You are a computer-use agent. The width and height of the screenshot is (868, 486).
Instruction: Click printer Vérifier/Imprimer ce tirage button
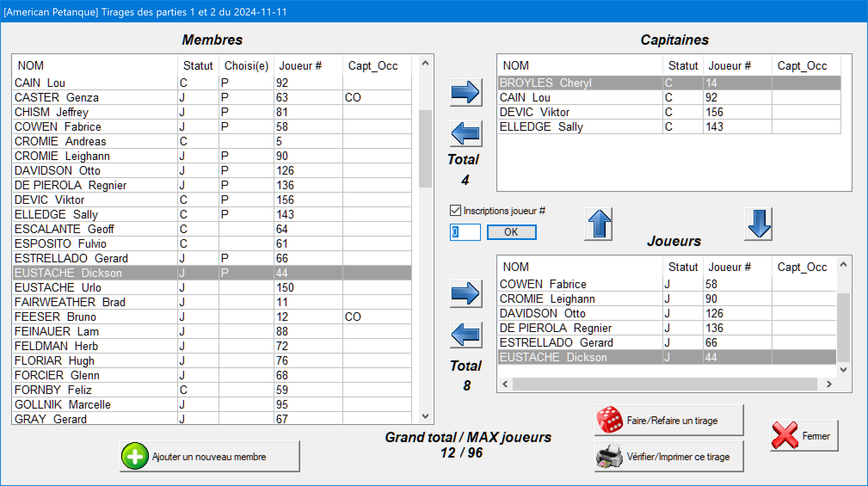click(669, 456)
